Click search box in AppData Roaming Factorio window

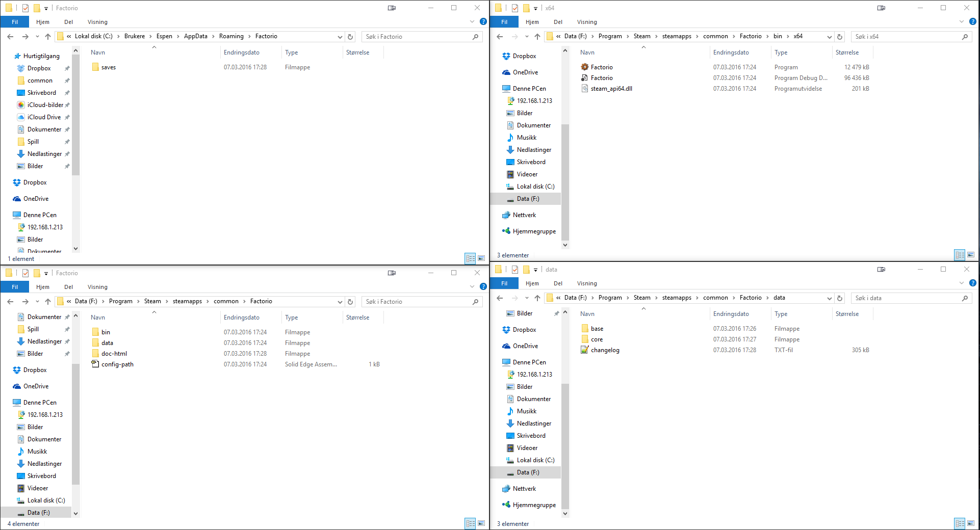(x=422, y=37)
